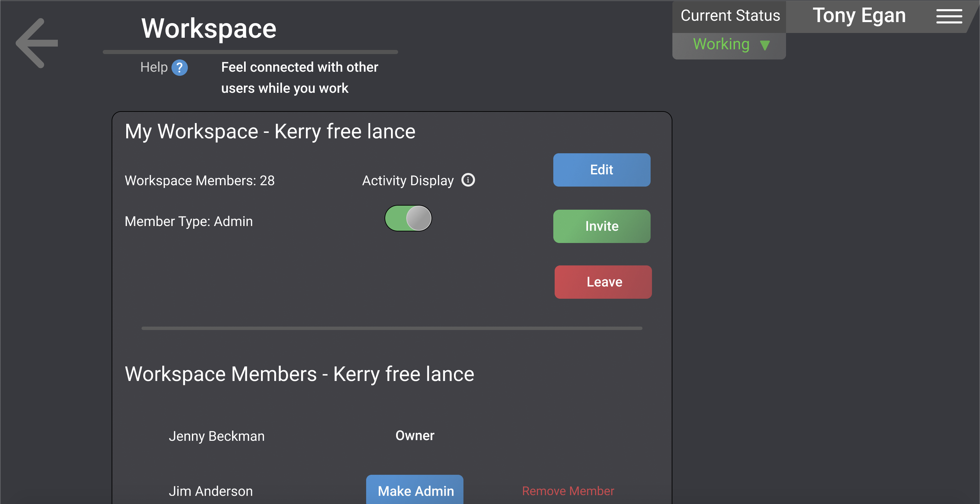Click the Current Status label
This screenshot has height=504, width=980.
click(x=730, y=16)
